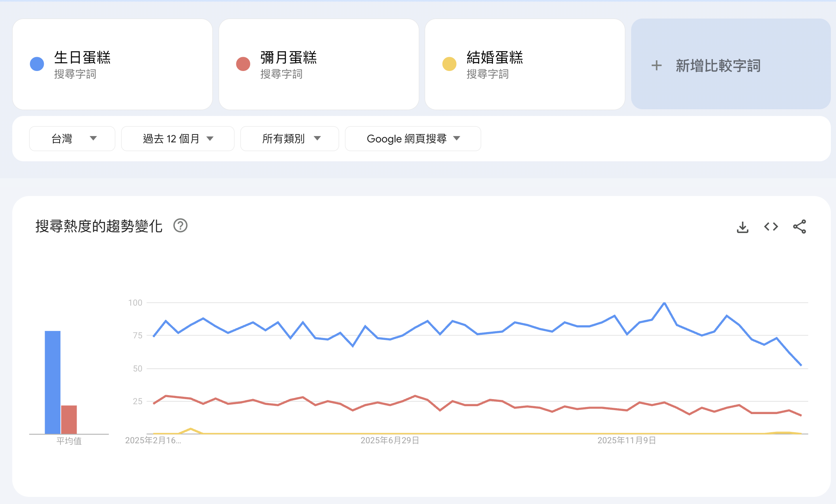Edit the 結婚蛋糕 search term card

[495, 58]
